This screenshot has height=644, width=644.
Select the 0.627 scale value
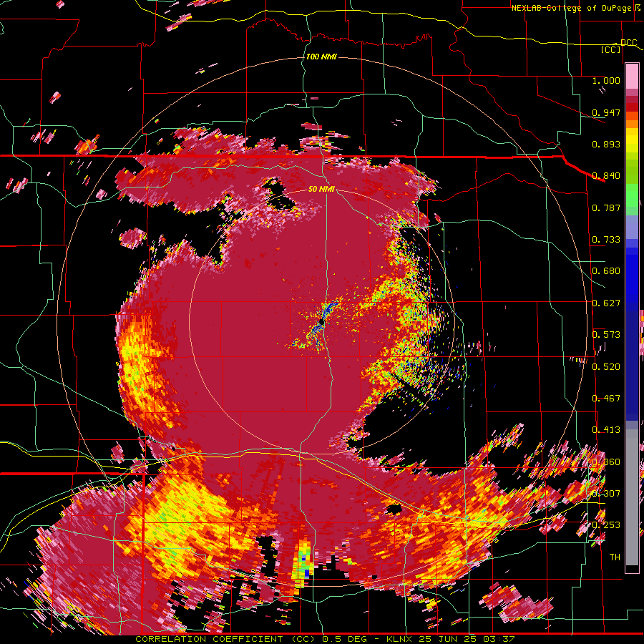pos(606,303)
